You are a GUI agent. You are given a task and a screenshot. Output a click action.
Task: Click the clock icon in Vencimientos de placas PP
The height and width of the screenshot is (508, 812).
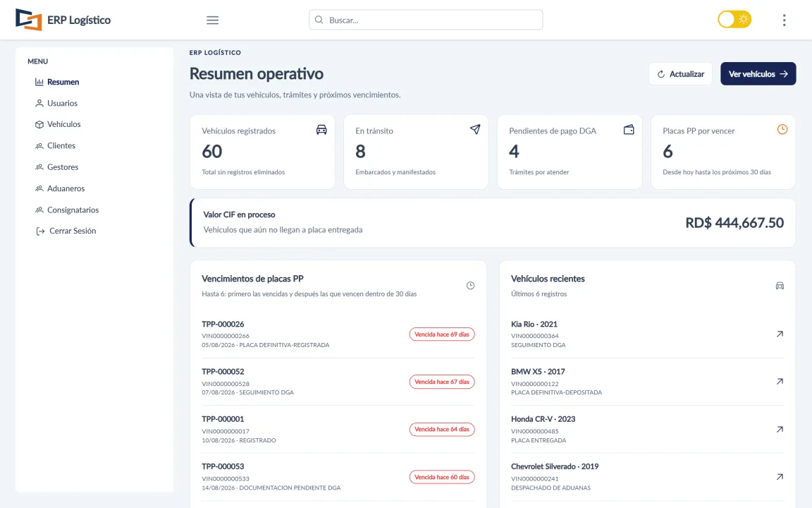(x=470, y=286)
